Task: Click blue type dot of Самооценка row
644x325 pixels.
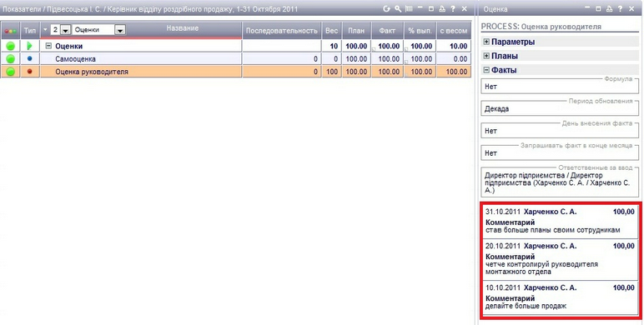Action: click(x=29, y=58)
